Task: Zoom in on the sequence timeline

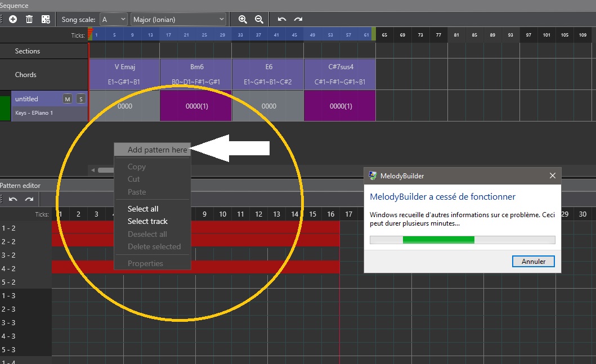Action: (243, 19)
